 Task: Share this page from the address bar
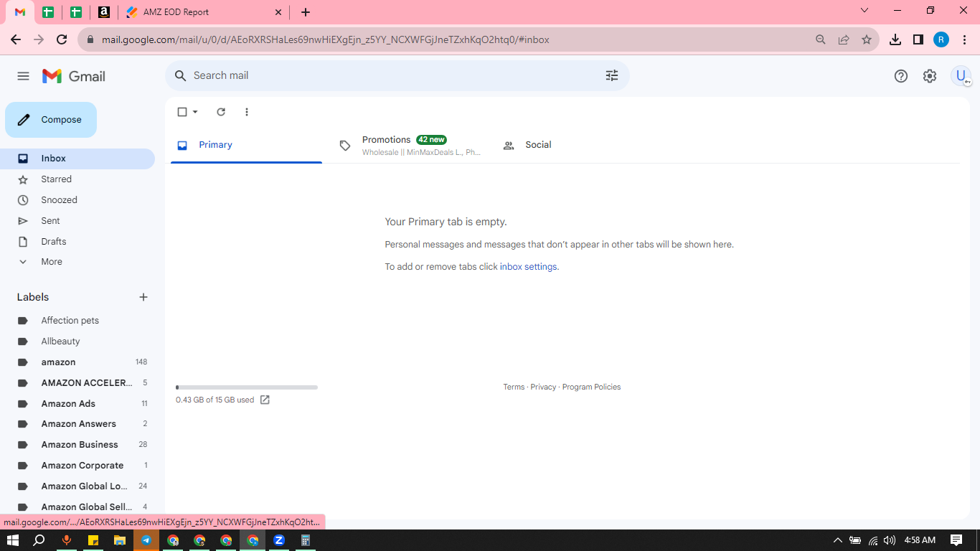(844, 39)
